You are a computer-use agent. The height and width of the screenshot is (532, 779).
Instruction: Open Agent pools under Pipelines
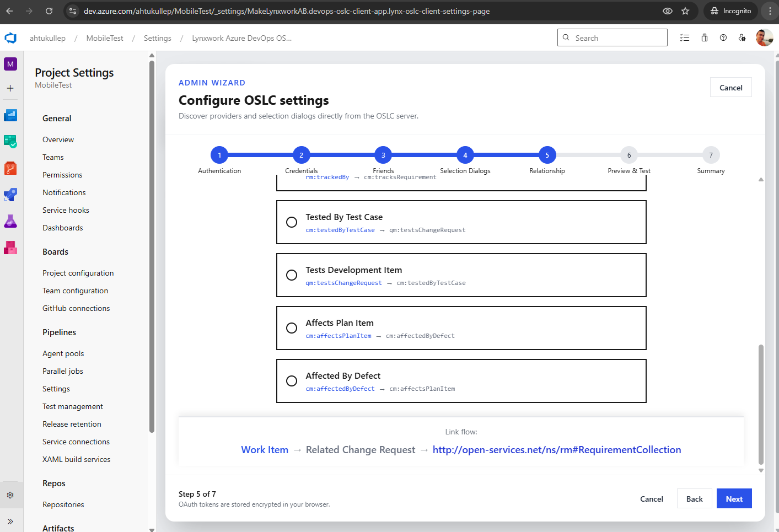pos(63,353)
